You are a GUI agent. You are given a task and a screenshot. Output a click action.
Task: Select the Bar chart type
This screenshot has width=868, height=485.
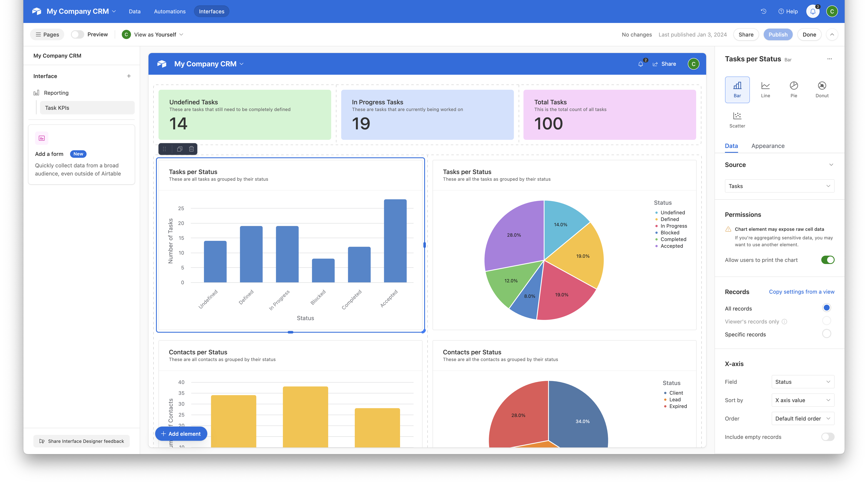click(x=737, y=89)
